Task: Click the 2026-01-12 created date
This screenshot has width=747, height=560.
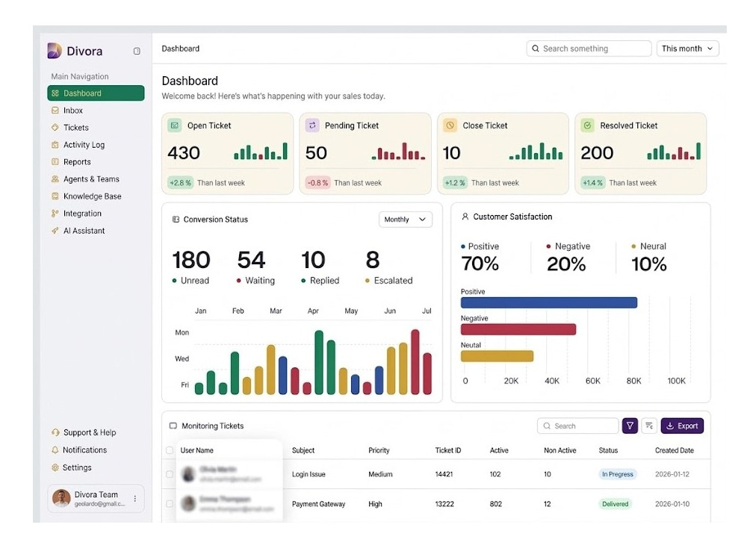Action: click(x=672, y=474)
